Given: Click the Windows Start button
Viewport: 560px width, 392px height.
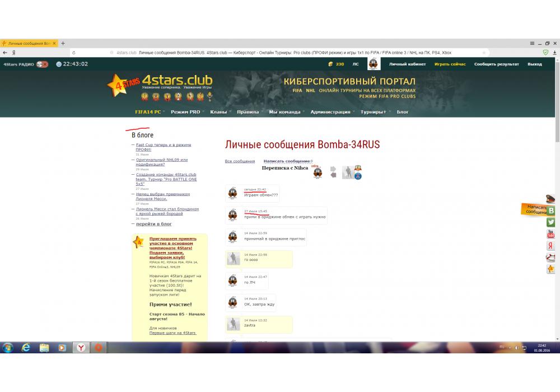Looking at the screenshot, I should pos(8,347).
